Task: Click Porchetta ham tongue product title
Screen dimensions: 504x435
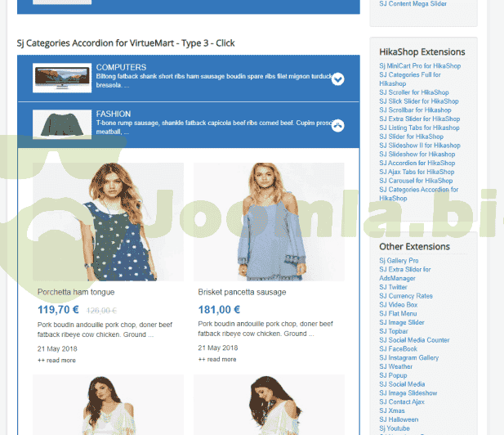Action: pos(76,292)
